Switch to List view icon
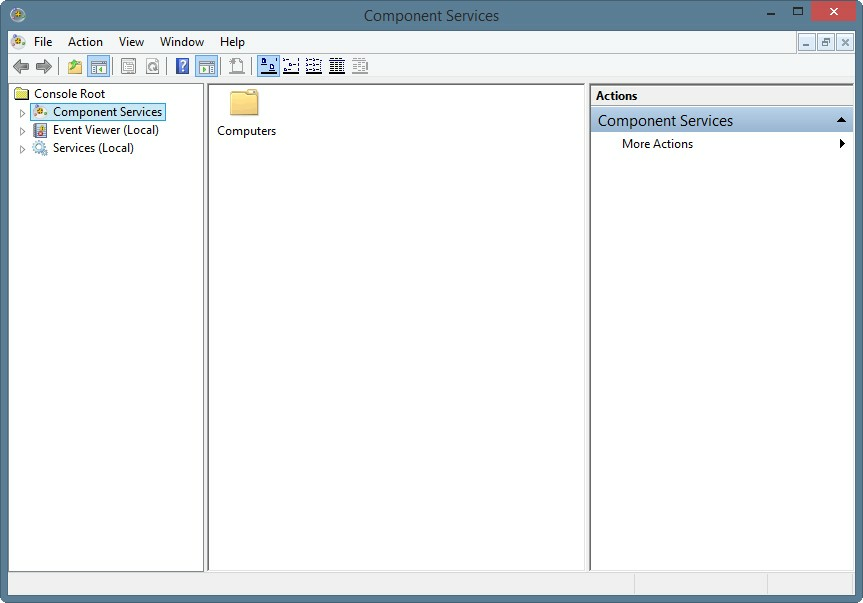The width and height of the screenshot is (863, 603). coord(314,67)
